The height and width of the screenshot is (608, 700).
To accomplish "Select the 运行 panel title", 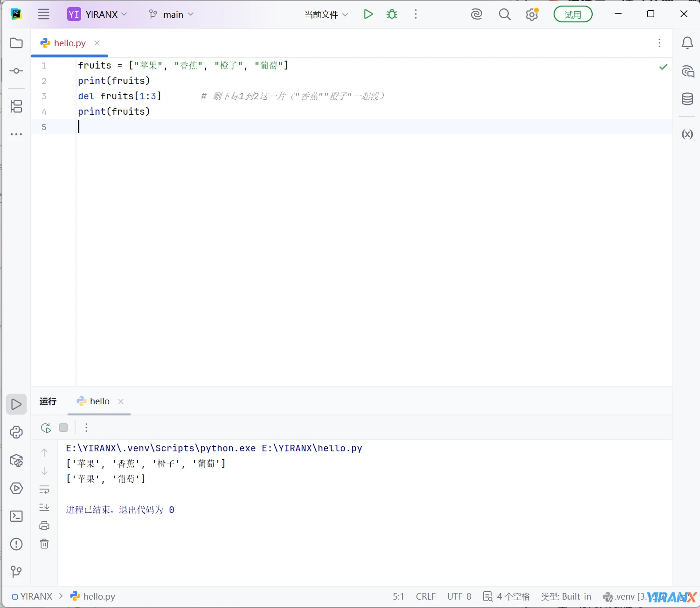I will (x=48, y=401).
